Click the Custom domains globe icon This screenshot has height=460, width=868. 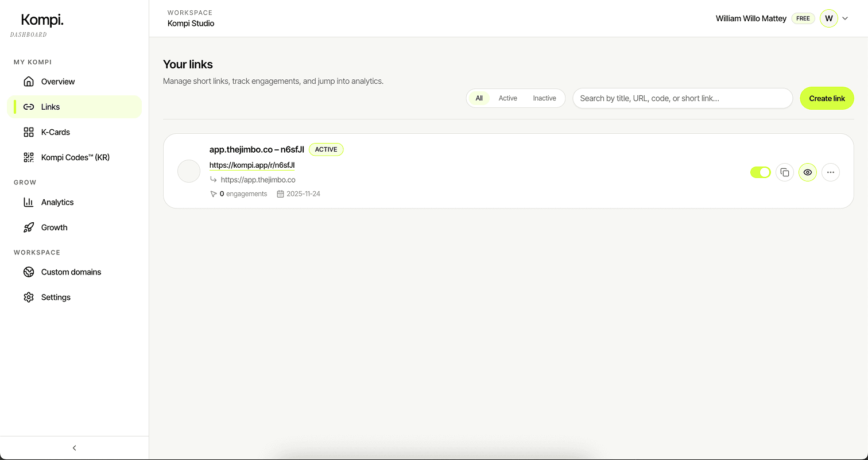(29, 272)
